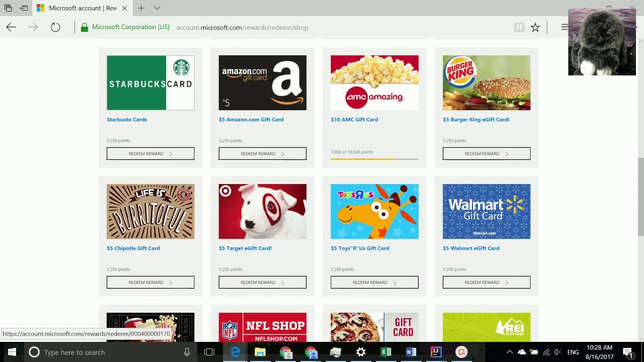Select the Microsoft account rewards tab

pyautogui.click(x=83, y=8)
